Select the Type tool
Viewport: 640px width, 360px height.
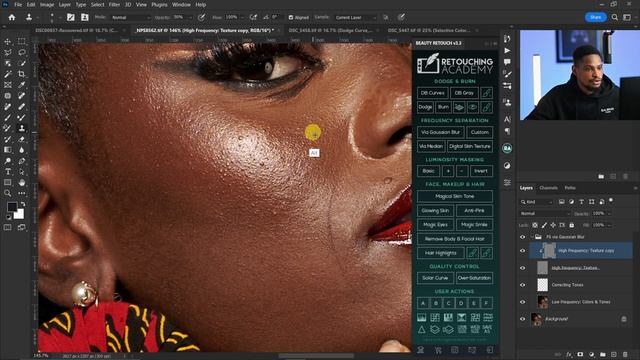8,171
